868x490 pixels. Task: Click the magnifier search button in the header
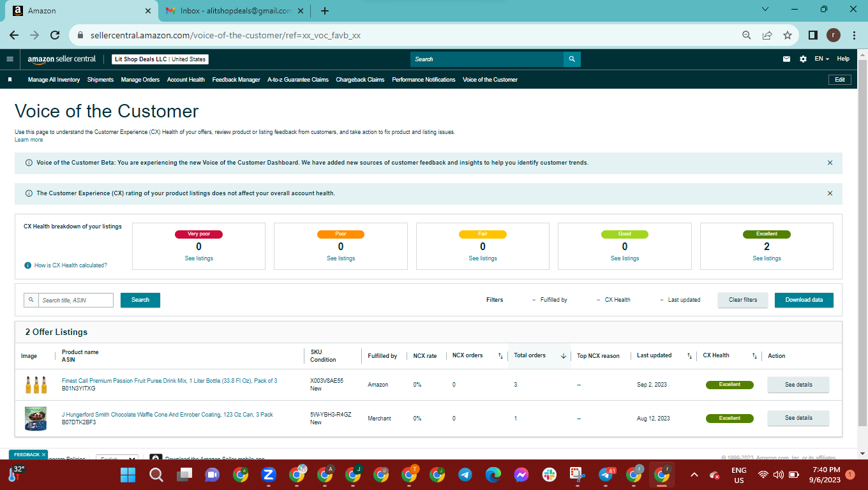572,59
